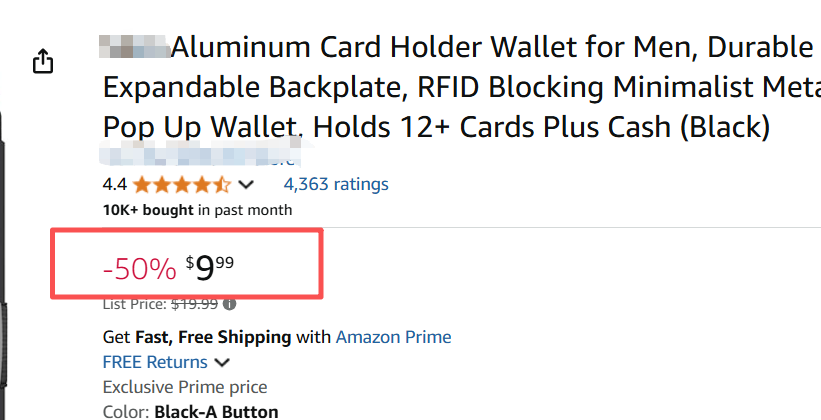
Task: Click the struck-through $19.99 list price
Action: click(x=194, y=304)
